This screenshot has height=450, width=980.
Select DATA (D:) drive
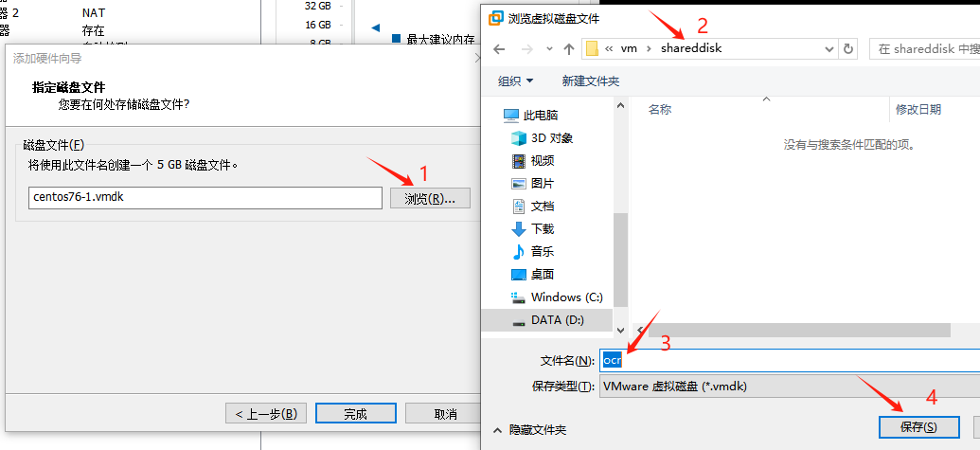pyautogui.click(x=547, y=320)
